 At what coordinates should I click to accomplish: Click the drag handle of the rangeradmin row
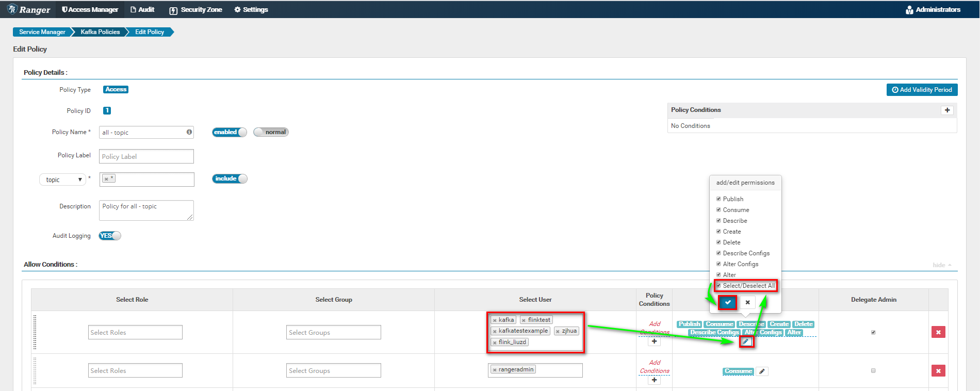35,370
